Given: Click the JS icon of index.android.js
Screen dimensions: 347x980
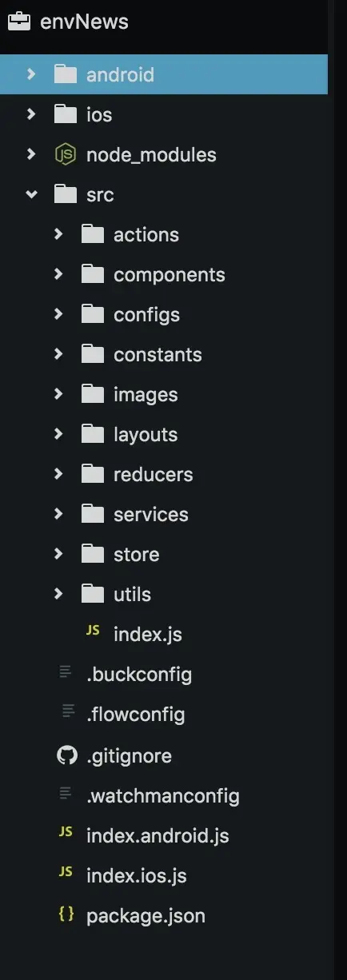Looking at the screenshot, I should [x=66, y=832].
